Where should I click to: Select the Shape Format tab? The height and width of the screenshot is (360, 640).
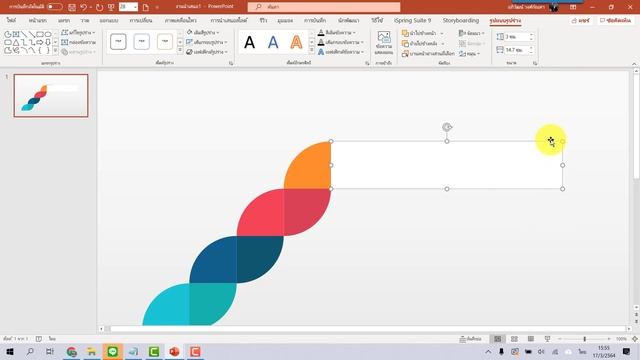click(x=505, y=20)
